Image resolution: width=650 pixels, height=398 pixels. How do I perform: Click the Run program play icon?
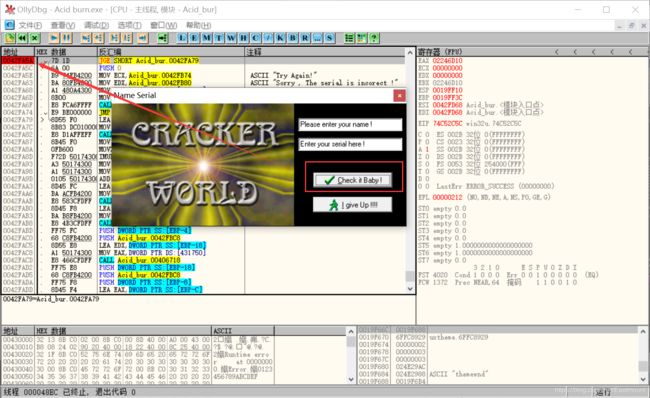(x=54, y=38)
